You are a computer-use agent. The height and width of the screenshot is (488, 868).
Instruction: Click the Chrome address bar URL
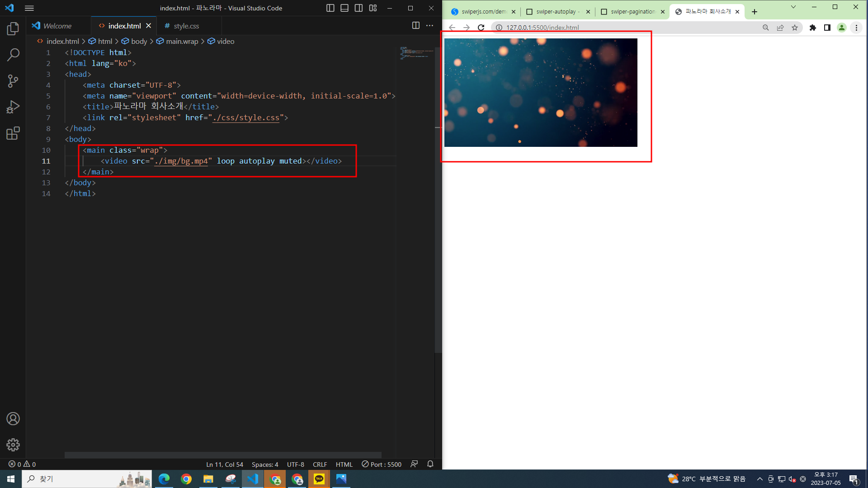point(542,28)
